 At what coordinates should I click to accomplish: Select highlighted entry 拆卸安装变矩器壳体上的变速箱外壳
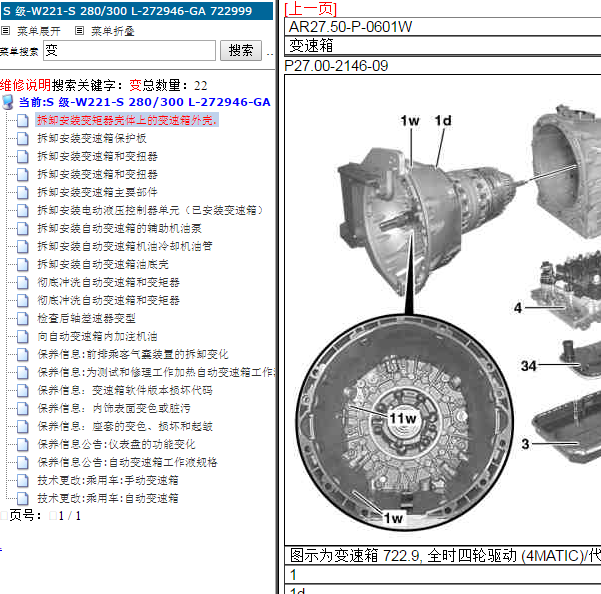click(127, 120)
